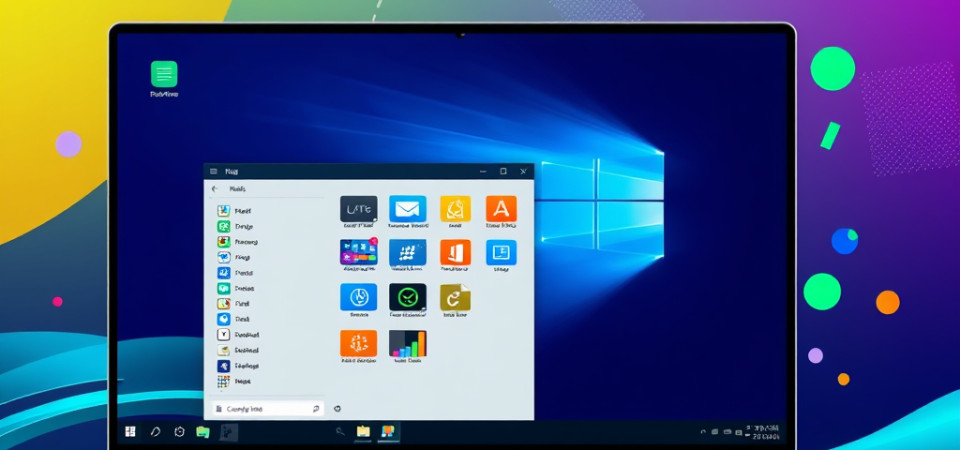Select the sidebar entry with the white Y icon
960x450 pixels.
[239, 335]
